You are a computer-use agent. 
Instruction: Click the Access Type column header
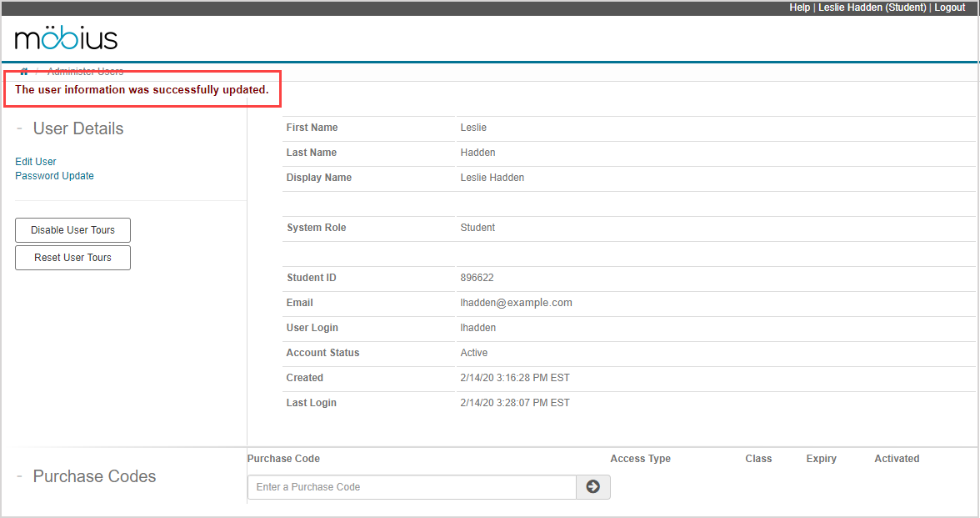point(640,459)
